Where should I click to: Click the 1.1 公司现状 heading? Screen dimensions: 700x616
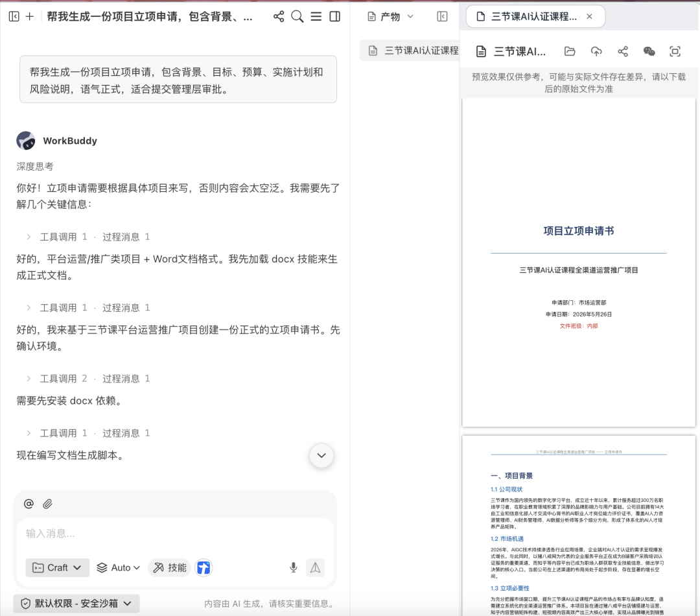tap(506, 489)
